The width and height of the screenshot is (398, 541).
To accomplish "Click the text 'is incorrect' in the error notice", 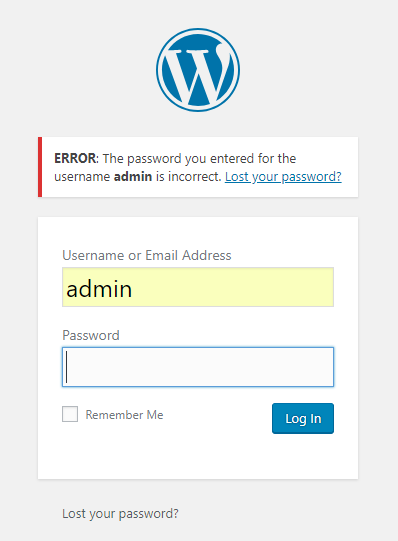I will point(188,177).
